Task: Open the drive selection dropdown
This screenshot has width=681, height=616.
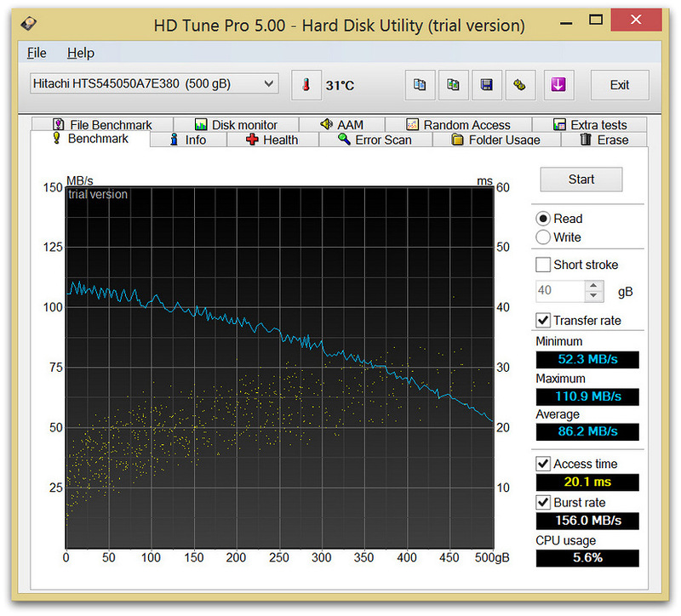Action: point(154,83)
